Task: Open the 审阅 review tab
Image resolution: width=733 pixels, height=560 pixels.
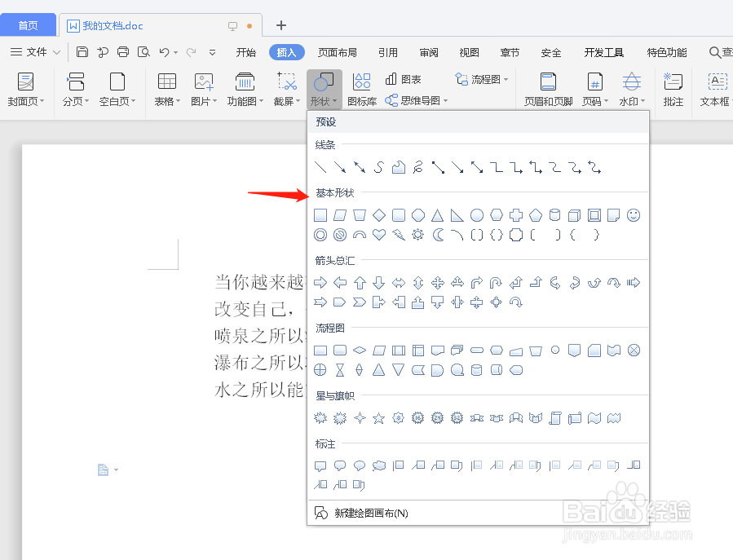Action: click(x=429, y=52)
